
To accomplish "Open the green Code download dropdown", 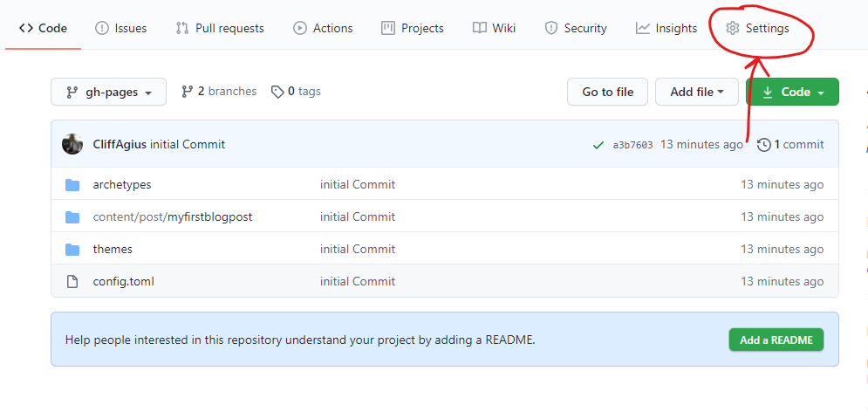I will (793, 92).
